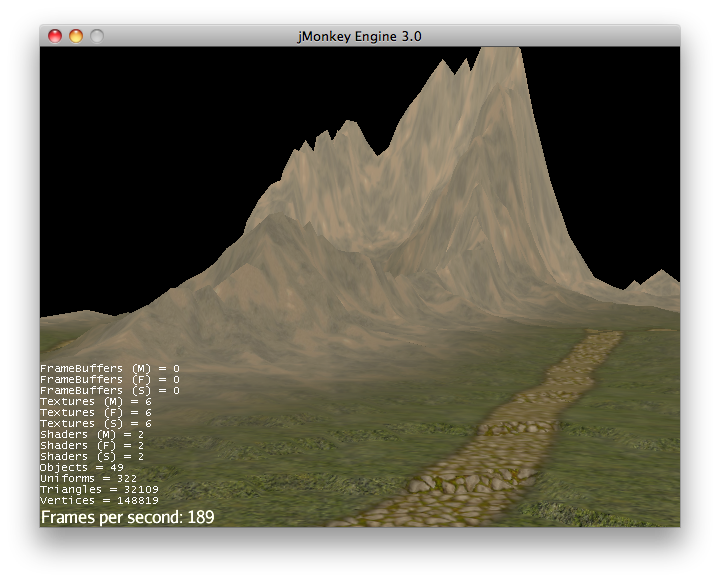Click the FrameBuffers (S) = 0 stat line
Image resolution: width=720 pixels, height=582 pixels.
[x=110, y=390]
